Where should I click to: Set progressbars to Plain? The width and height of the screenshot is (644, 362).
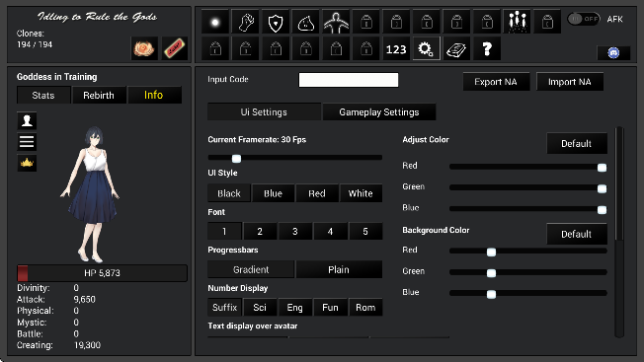(339, 269)
